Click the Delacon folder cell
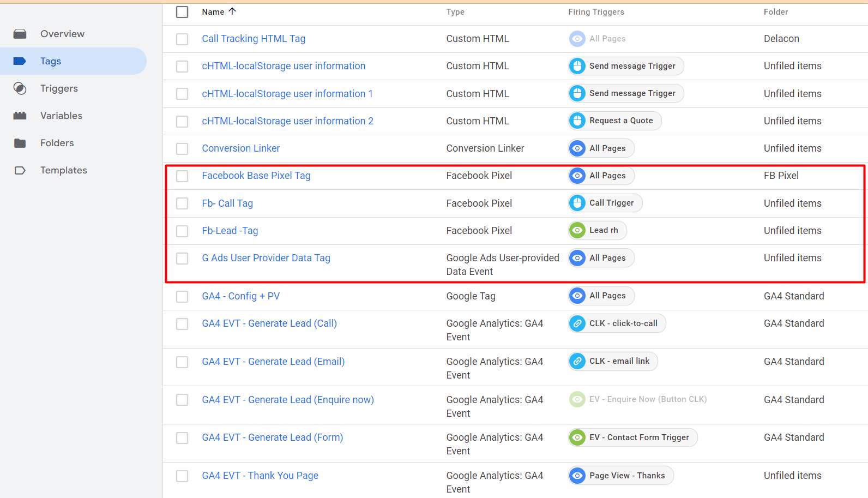The height and width of the screenshot is (498, 868). click(781, 39)
